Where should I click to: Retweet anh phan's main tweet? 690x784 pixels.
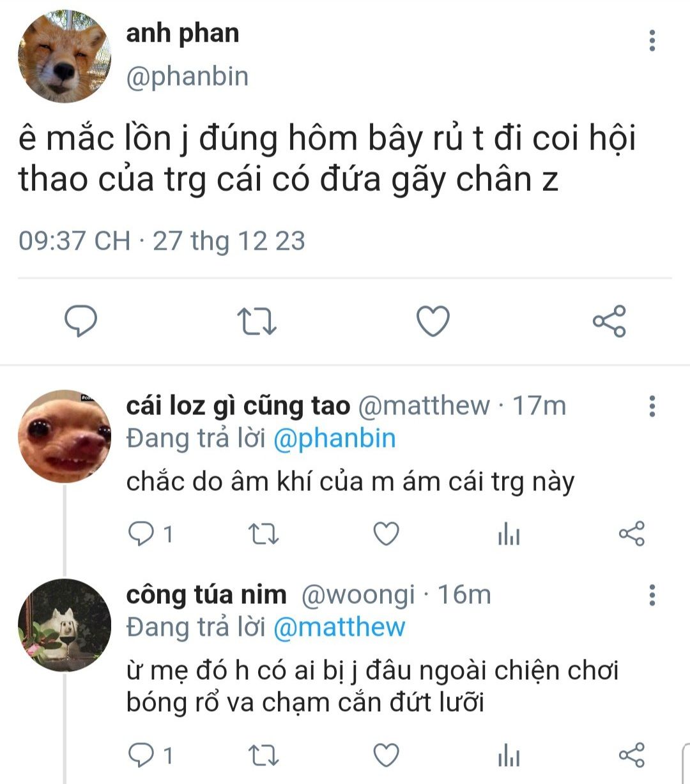coord(256,321)
